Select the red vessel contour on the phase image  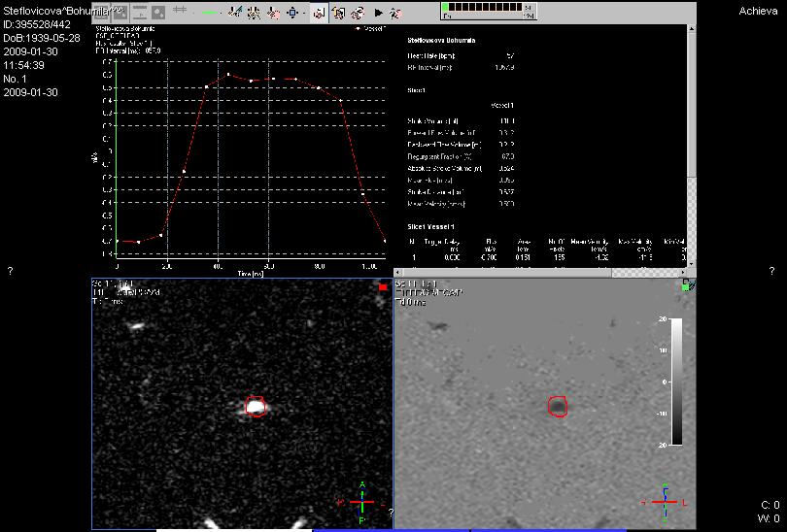click(558, 406)
